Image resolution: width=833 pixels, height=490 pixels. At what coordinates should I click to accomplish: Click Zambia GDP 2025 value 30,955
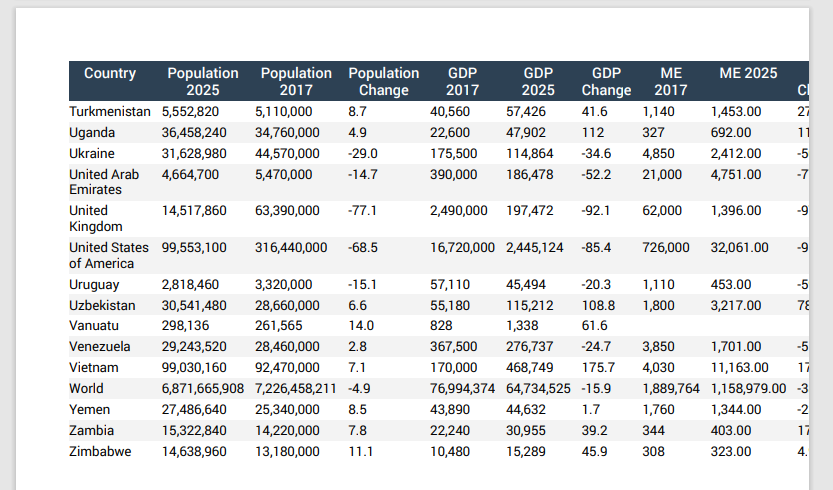coord(526,431)
